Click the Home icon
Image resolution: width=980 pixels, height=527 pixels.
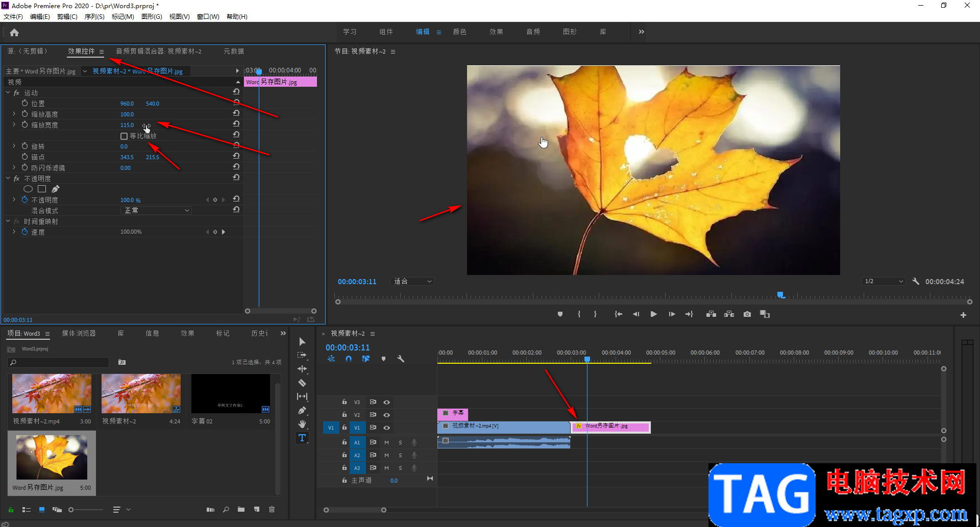14,33
